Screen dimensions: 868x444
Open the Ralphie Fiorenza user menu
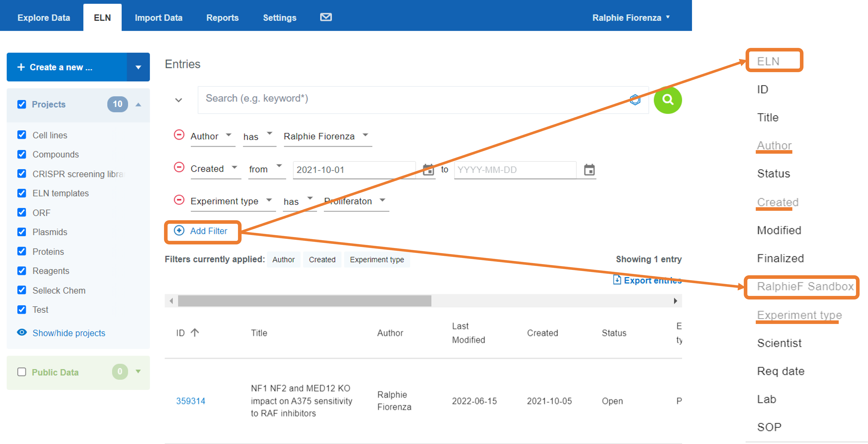point(631,18)
